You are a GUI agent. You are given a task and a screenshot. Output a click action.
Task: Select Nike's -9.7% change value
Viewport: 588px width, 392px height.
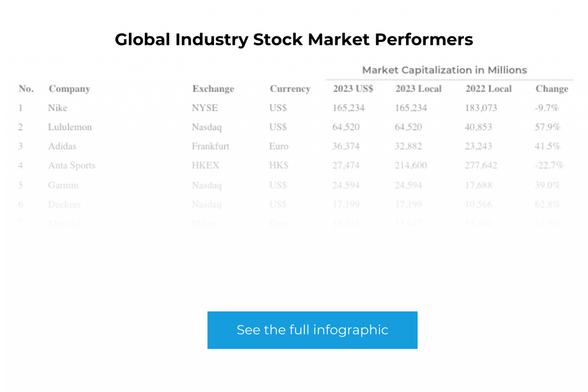coord(547,108)
